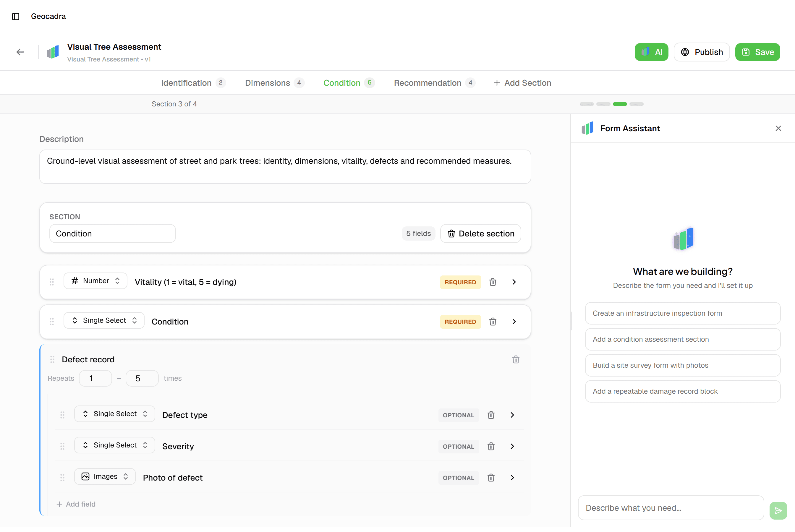This screenshot has width=795, height=532.
Task: Focus the 'Describe what you need' input
Action: [671, 508]
